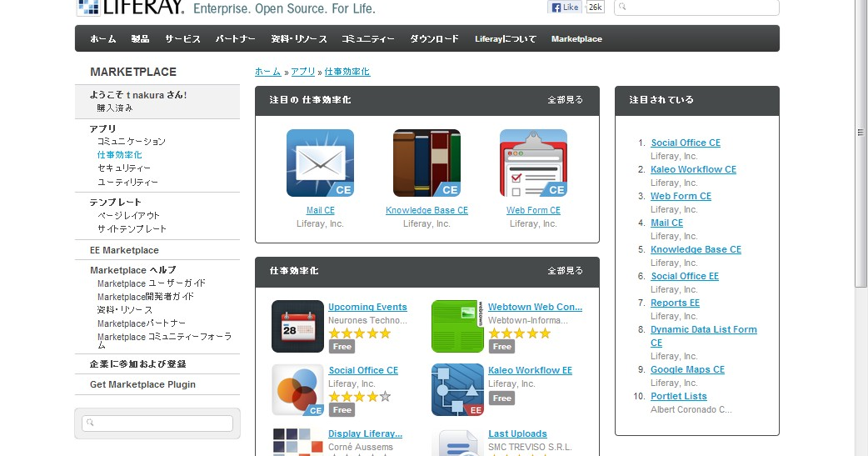Click Portlet Lists in the ranked list
Viewport: 868px width, 456px height.
tap(679, 396)
